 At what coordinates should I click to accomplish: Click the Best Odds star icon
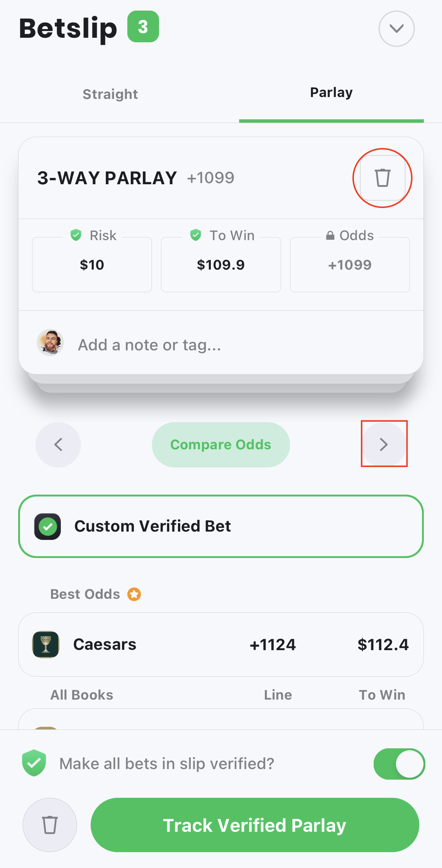click(134, 594)
